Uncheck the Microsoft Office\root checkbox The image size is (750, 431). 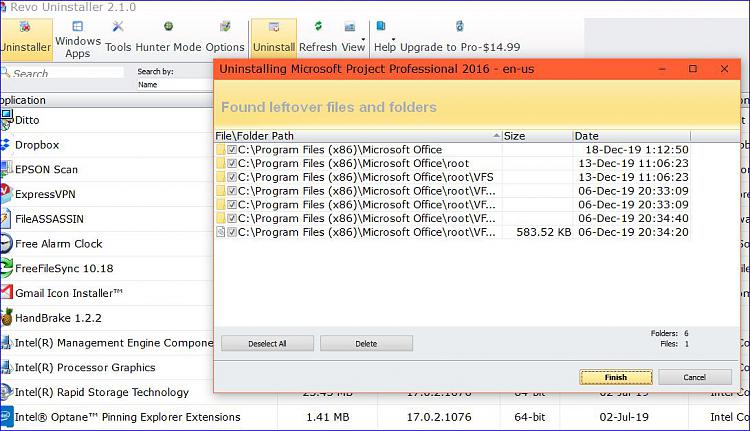pos(232,164)
